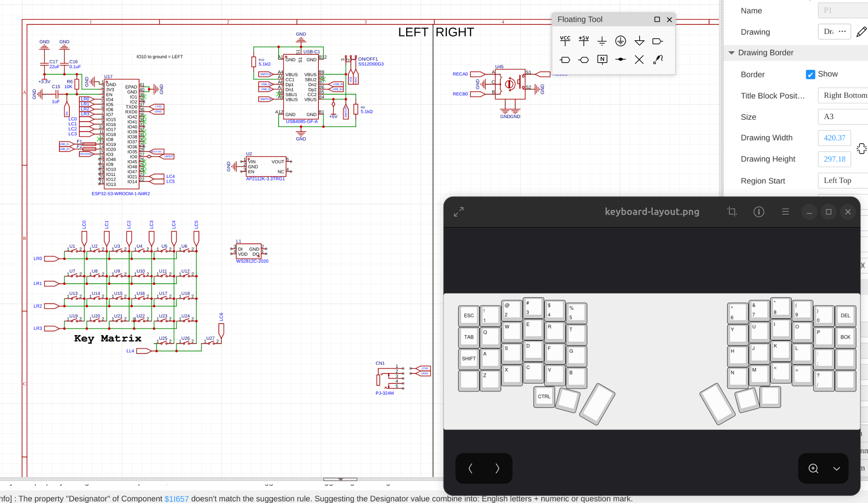Viewport: 868px width, 503px height.
Task: Go to next image in viewer
Action: point(497,468)
